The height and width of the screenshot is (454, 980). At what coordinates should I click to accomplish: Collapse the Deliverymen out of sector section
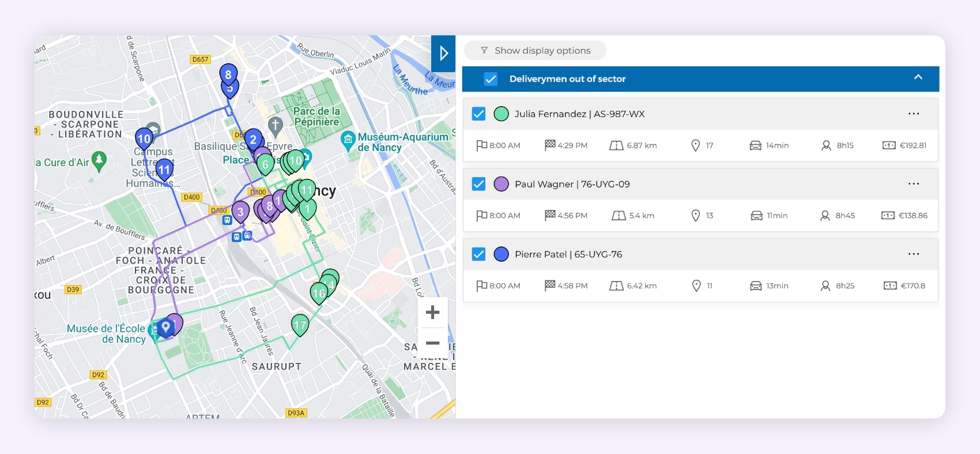coord(918,77)
